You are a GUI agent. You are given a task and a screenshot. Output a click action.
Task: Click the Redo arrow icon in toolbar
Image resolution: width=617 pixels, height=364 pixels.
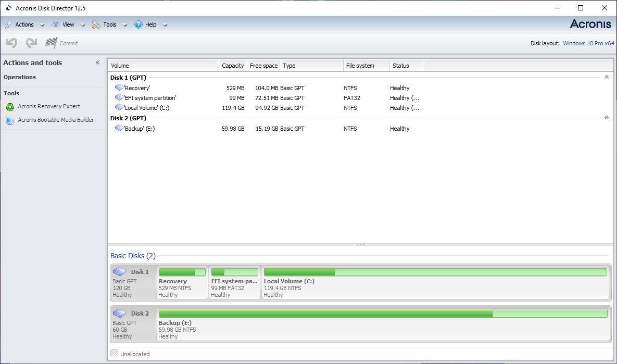click(x=31, y=43)
